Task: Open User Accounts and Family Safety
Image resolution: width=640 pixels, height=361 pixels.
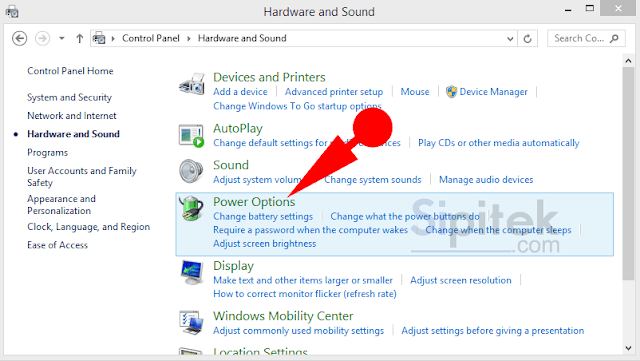Action: pyautogui.click(x=82, y=177)
